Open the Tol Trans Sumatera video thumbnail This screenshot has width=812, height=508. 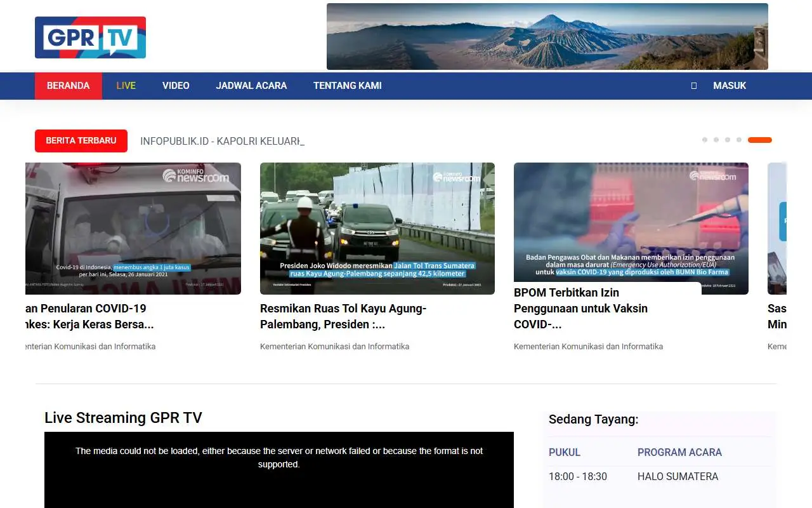[x=377, y=229]
